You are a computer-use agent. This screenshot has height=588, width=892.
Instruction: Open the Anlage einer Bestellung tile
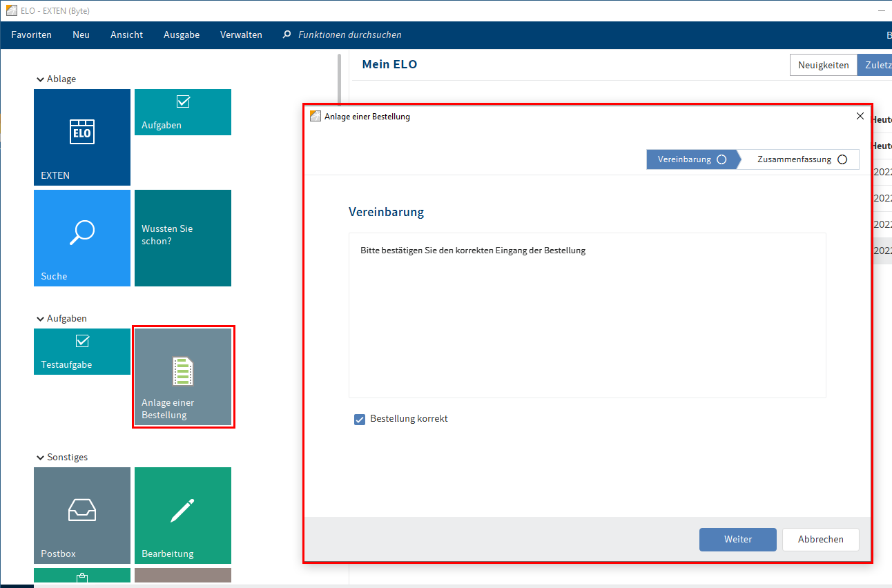tap(183, 377)
